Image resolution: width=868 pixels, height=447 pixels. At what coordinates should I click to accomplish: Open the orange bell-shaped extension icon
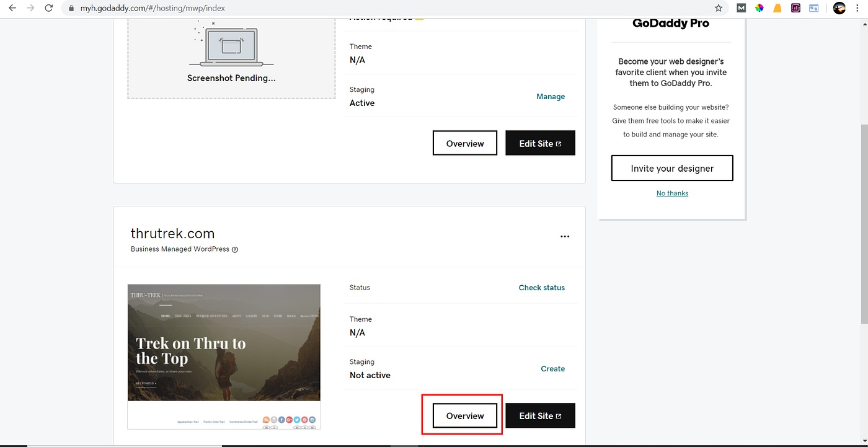777,8
